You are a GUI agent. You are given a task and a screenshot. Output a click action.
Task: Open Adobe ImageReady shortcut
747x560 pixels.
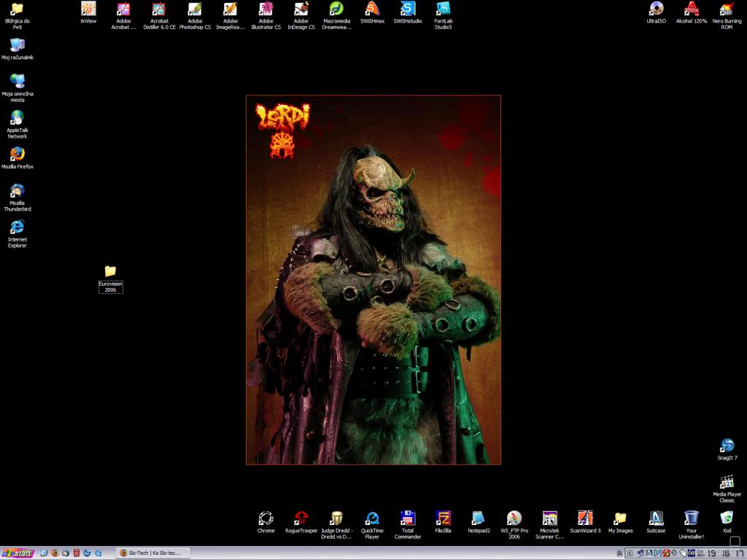pyautogui.click(x=230, y=16)
